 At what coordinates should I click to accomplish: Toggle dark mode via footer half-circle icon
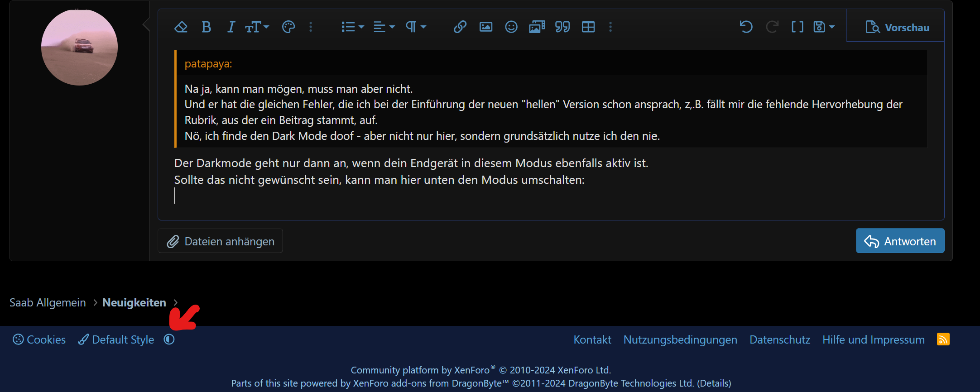[169, 339]
